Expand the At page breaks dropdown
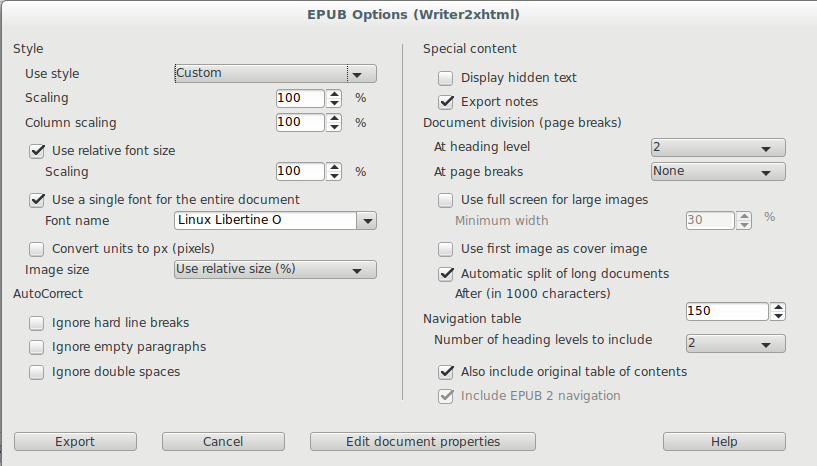This screenshot has width=817, height=466. [765, 172]
